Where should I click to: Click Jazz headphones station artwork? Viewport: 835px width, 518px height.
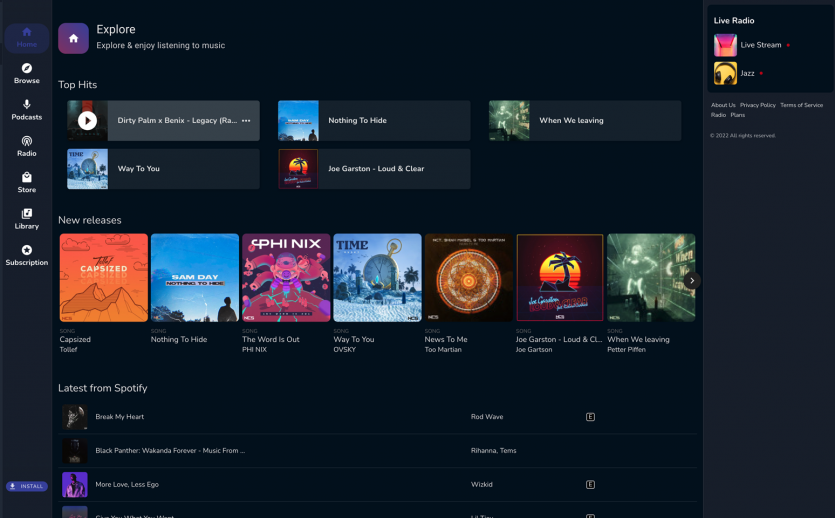coord(725,73)
